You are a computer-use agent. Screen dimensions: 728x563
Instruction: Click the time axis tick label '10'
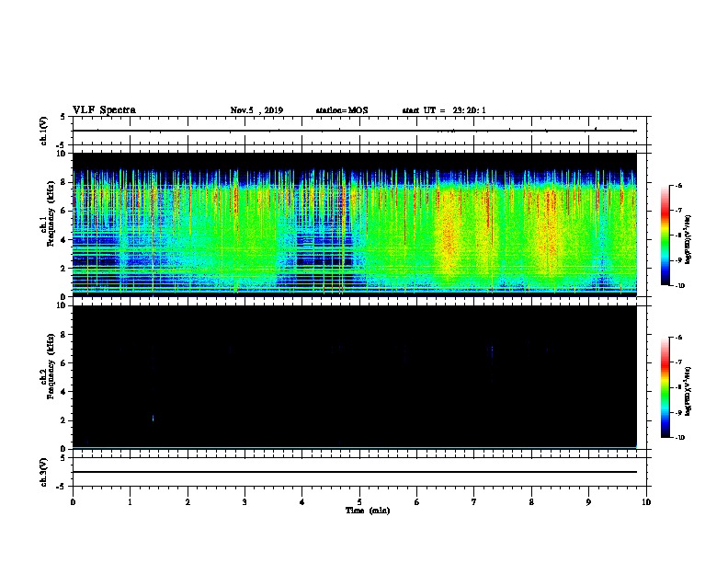coord(646,501)
